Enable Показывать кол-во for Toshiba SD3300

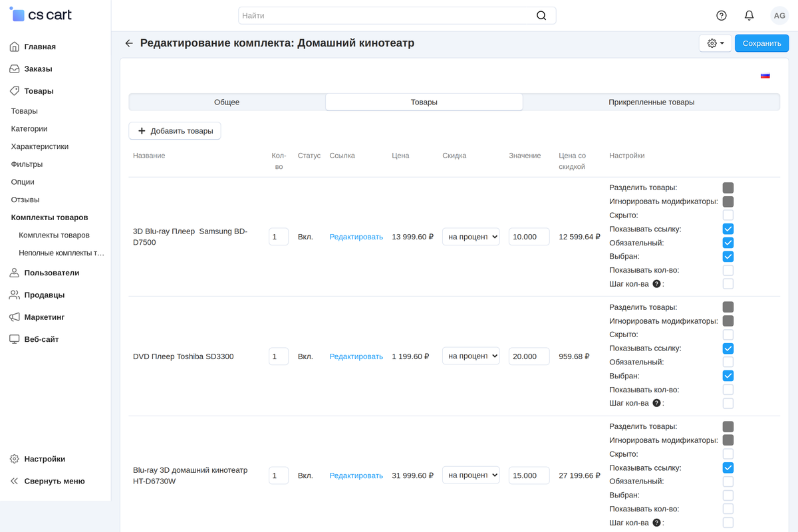coord(728,390)
